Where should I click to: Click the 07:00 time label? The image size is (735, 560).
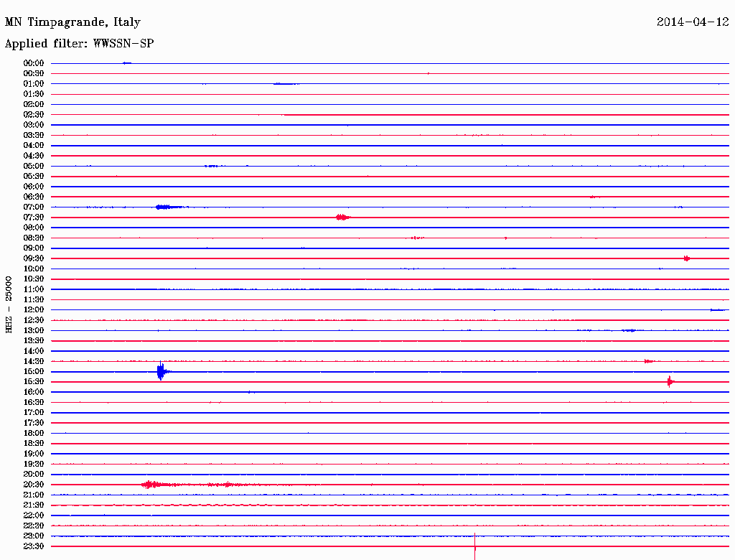click(34, 207)
